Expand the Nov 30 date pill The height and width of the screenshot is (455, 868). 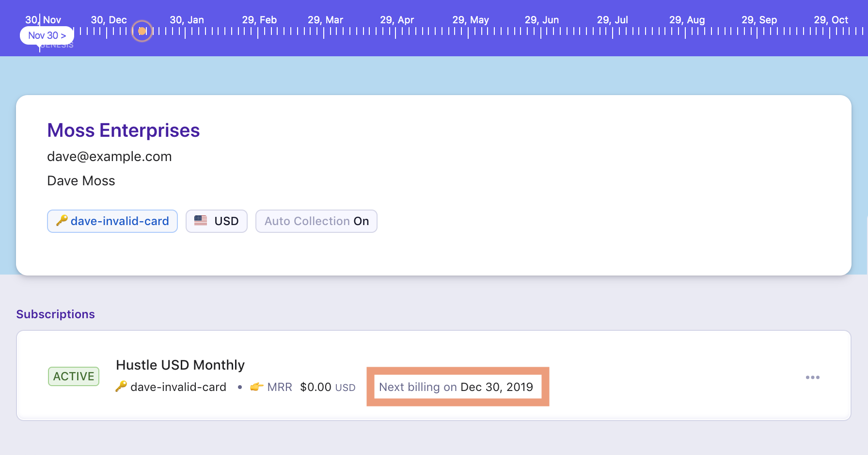click(47, 35)
